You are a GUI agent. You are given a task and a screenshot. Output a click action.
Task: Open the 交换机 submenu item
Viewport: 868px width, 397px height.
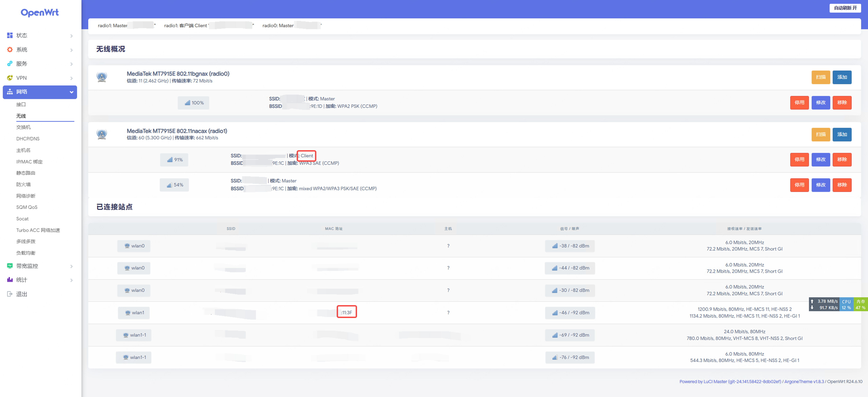23,127
